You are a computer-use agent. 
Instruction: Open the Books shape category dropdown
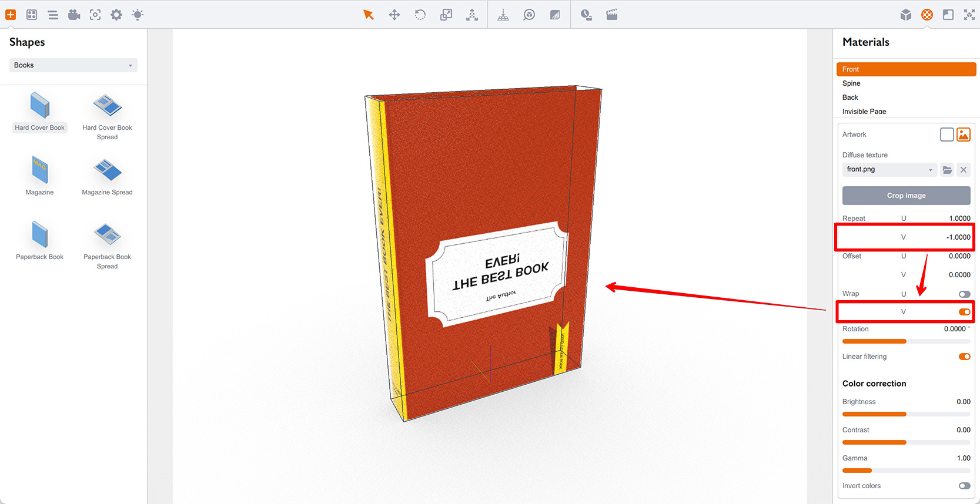(73, 65)
